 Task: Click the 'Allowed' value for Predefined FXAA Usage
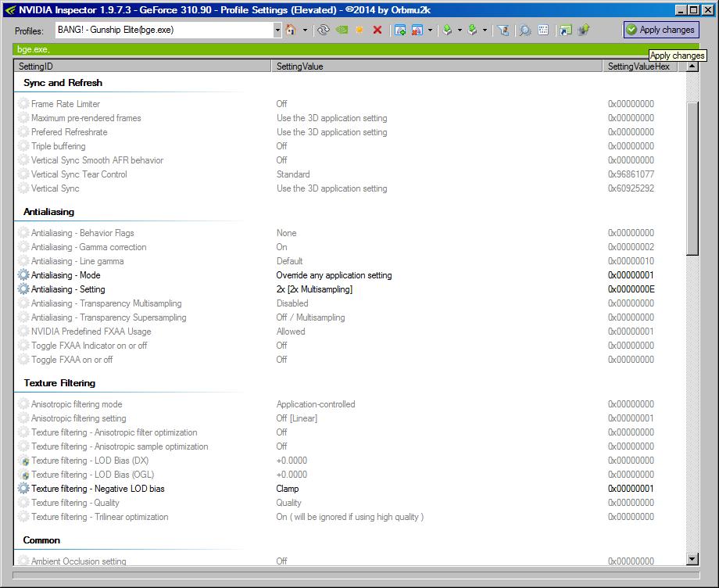click(291, 332)
